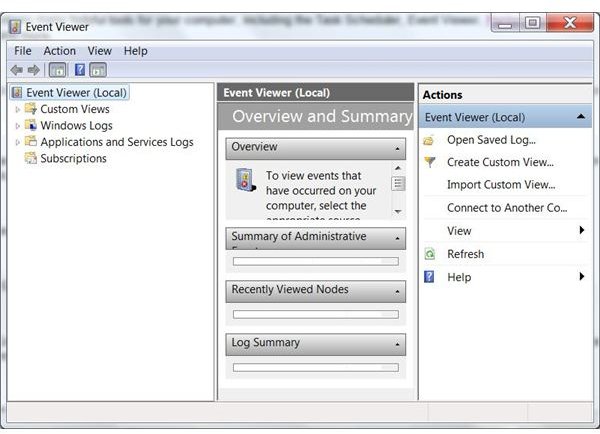Screen dimensions: 600x434
Task: Click the Applications and Services Logs folder icon
Action: tap(31, 142)
